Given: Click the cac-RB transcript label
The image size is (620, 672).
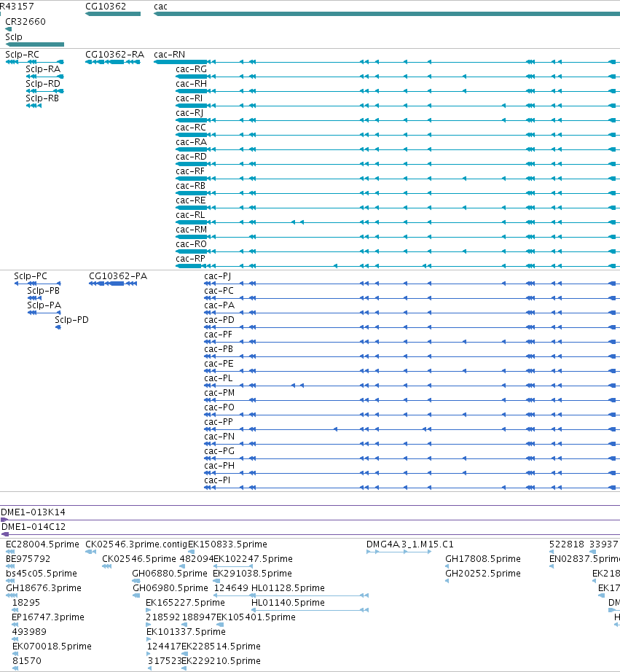Looking at the screenshot, I should pos(191,186).
